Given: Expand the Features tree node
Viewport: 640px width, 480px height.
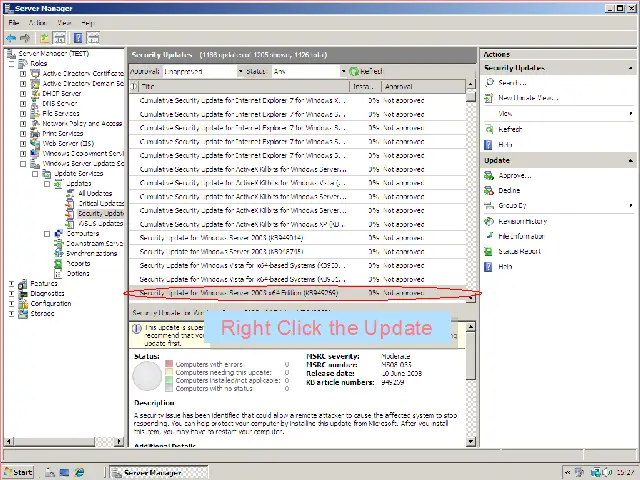Looking at the screenshot, I should pyautogui.click(x=11, y=283).
